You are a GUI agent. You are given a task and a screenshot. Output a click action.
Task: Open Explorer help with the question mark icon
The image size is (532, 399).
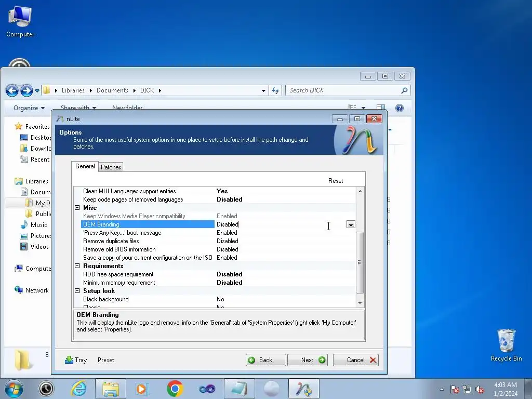[400, 108]
